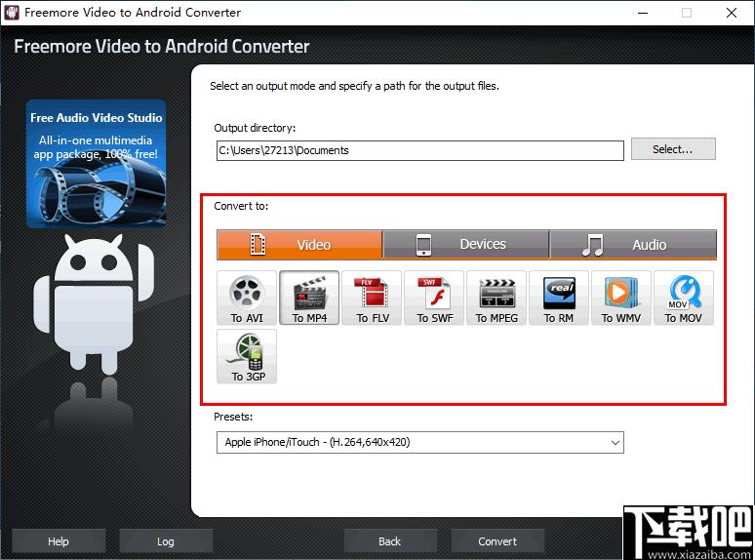Open the Log button
Screen dimensions: 755x560
[166, 541]
